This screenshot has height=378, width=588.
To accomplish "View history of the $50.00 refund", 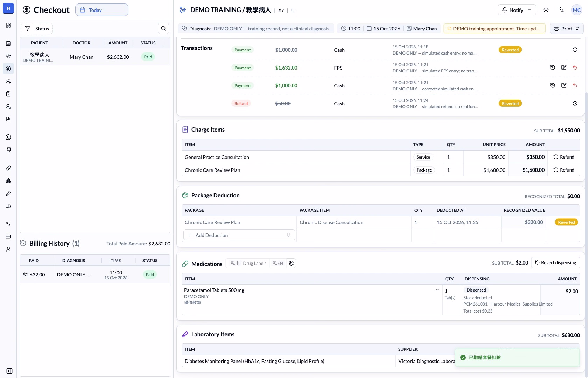I will point(575,103).
